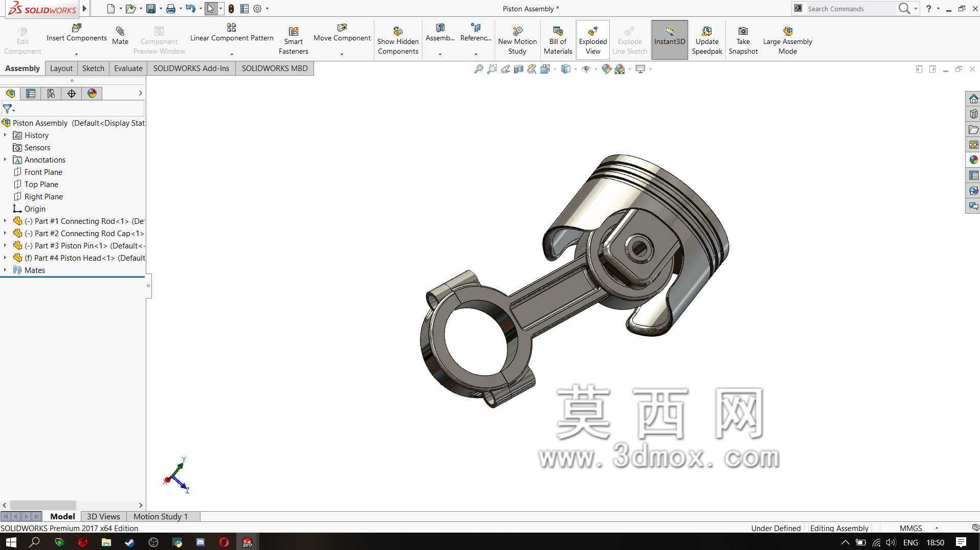The image size is (980, 550).
Task: Open Windows Start menu
Action: point(11,542)
